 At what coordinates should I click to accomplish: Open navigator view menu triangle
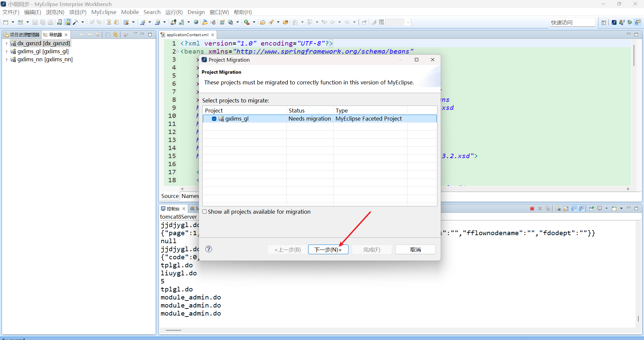point(136,33)
